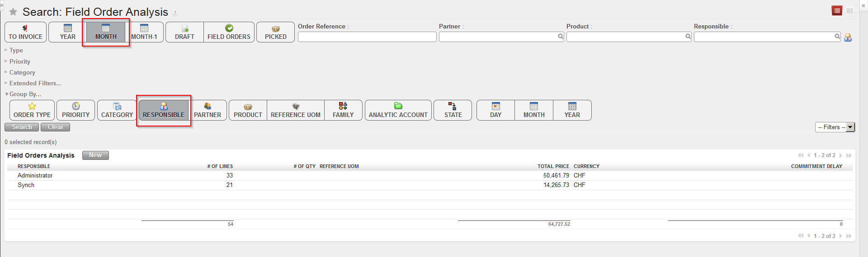This screenshot has width=868, height=257.
Task: Group by Partner
Action: pyautogui.click(x=208, y=110)
